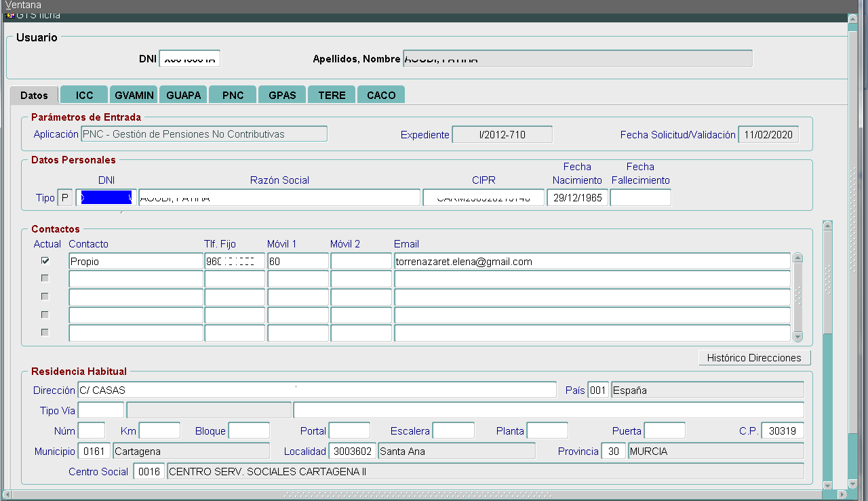Show the GPAS tab
The height and width of the screenshot is (501, 868).
coord(282,95)
